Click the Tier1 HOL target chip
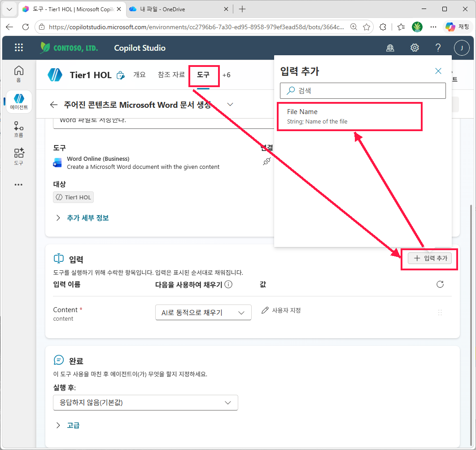Viewport: 476px width, 450px height. 74,197
